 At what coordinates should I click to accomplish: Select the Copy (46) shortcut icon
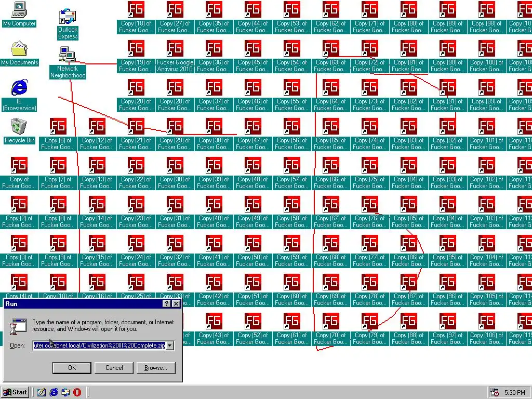pos(253,96)
